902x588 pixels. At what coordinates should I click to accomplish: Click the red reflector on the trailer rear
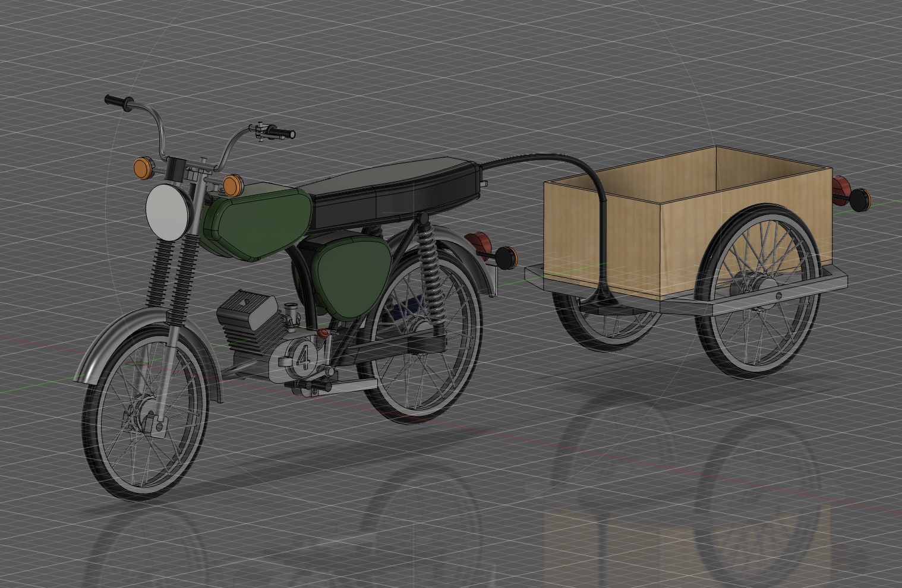pyautogui.click(x=841, y=189)
